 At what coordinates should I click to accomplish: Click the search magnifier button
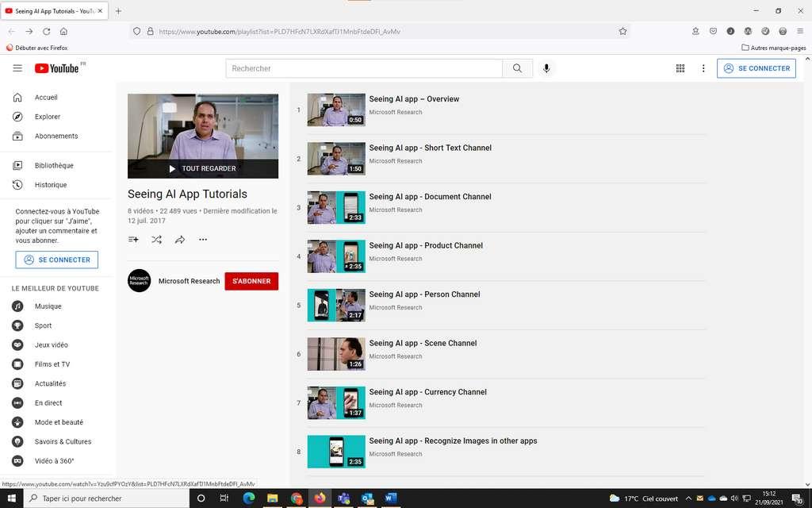[517, 68]
